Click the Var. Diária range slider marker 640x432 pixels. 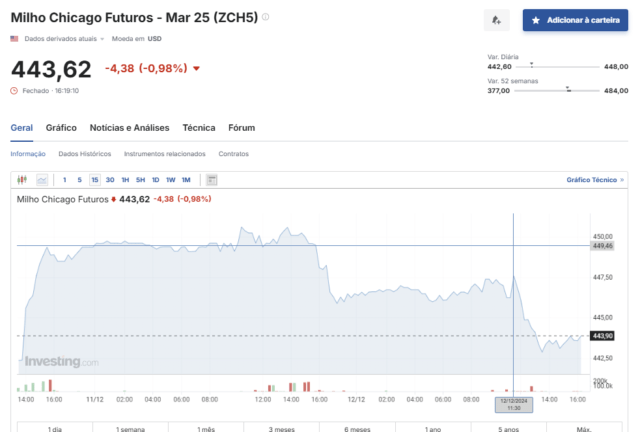[x=531, y=65]
